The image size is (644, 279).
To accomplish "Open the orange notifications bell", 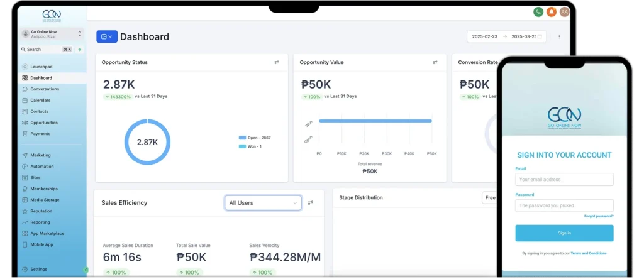I will [552, 12].
